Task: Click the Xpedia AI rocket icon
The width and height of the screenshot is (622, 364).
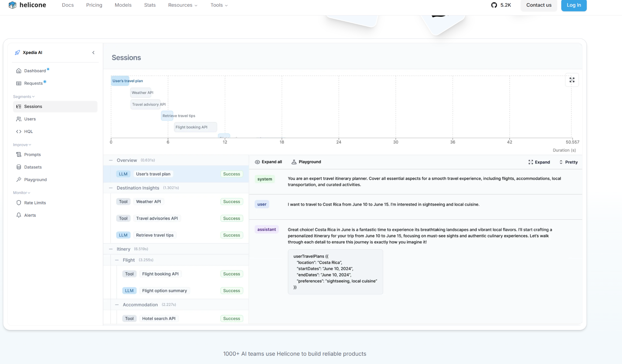Action: tap(18, 53)
